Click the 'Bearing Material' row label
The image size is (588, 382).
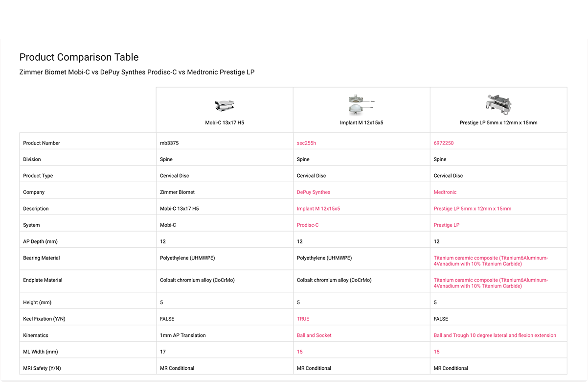41,258
